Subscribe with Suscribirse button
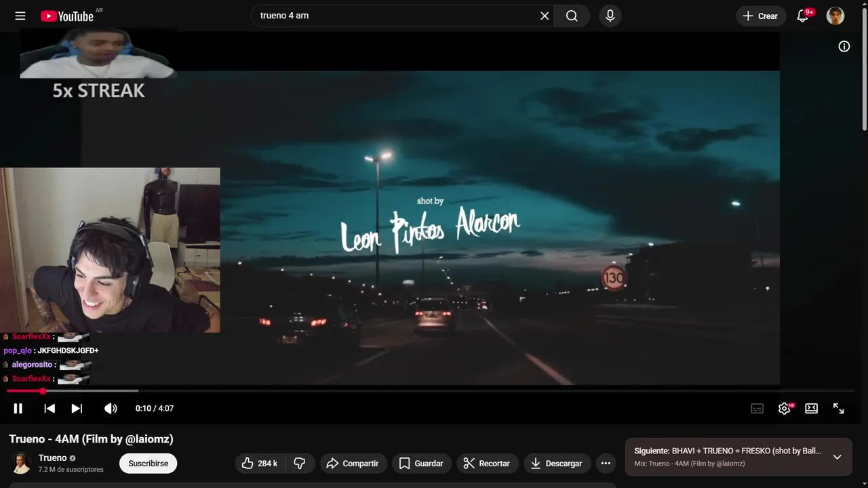 click(149, 464)
